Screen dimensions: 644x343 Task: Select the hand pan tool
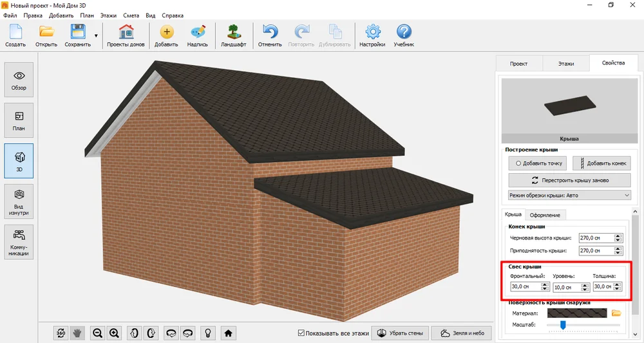point(77,333)
